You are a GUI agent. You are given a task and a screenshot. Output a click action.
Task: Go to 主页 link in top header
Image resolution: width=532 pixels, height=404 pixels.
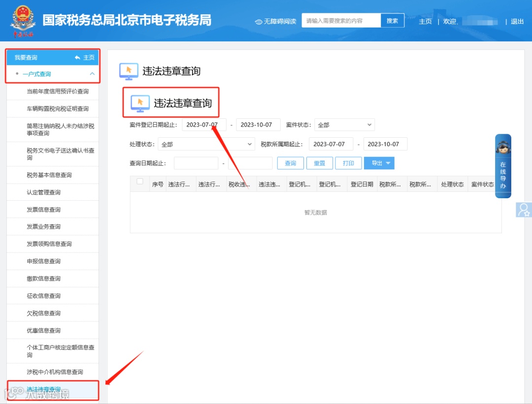point(425,22)
